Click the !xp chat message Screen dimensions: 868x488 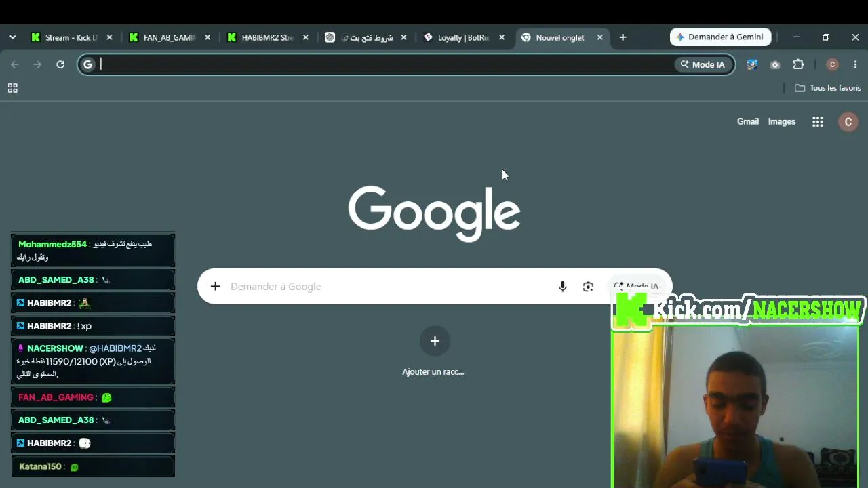pyautogui.click(x=85, y=326)
